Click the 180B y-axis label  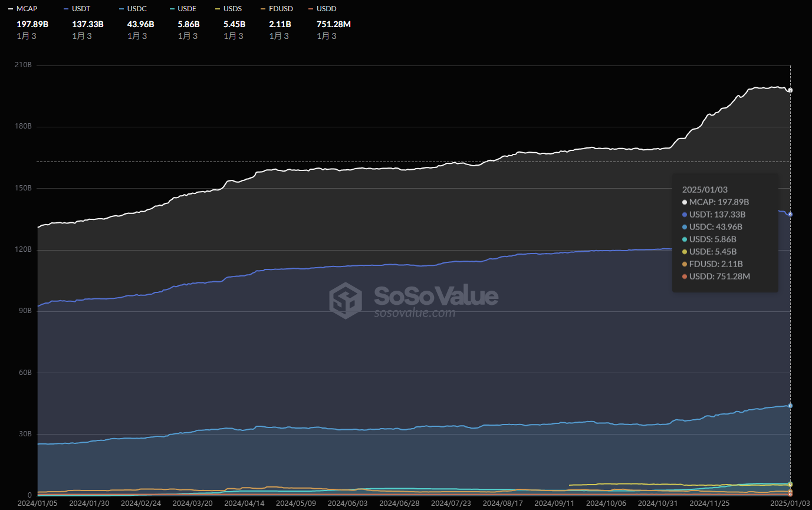pyautogui.click(x=22, y=127)
